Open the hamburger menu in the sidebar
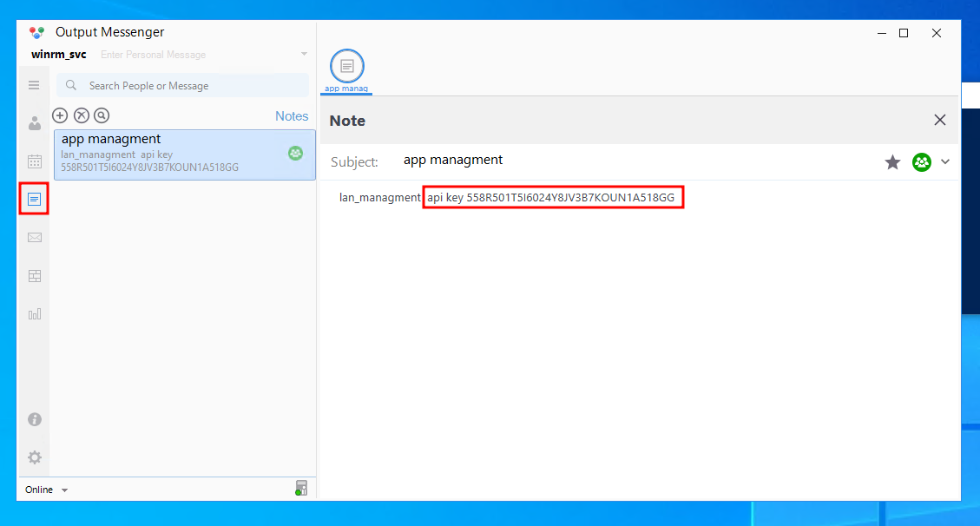 click(35, 85)
